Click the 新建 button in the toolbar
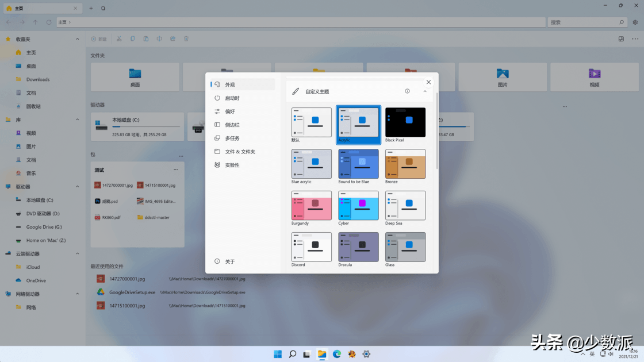The width and height of the screenshot is (644, 362). coord(98,38)
